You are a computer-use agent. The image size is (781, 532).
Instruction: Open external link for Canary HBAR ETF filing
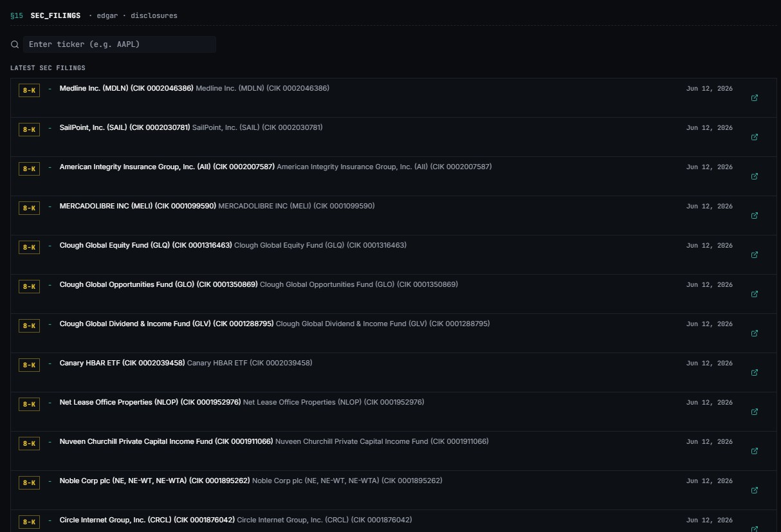click(x=755, y=372)
